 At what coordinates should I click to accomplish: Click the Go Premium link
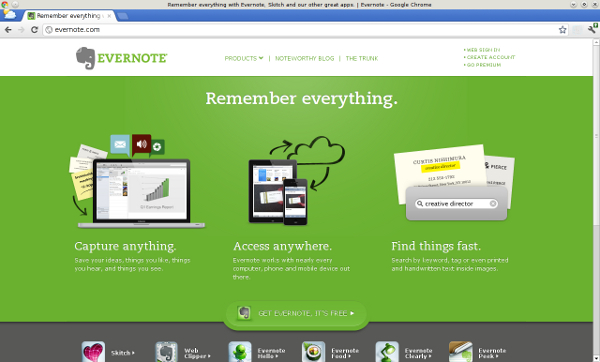click(x=483, y=65)
